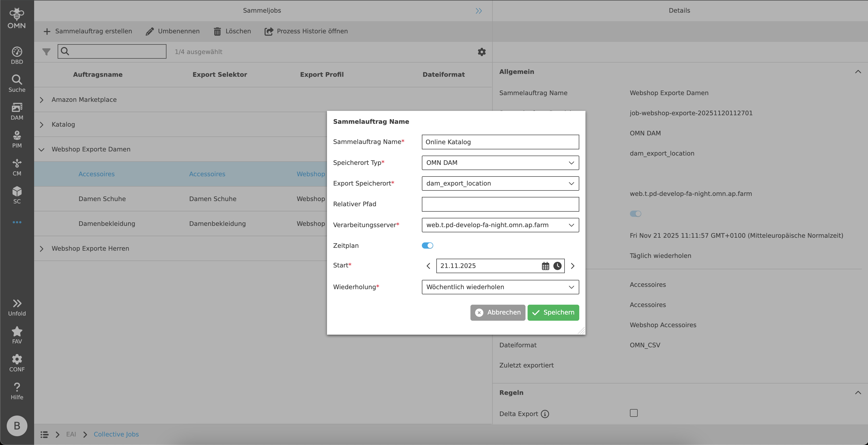
Task: Disable the Zeitplan toggle in dialog
Action: (x=427, y=245)
